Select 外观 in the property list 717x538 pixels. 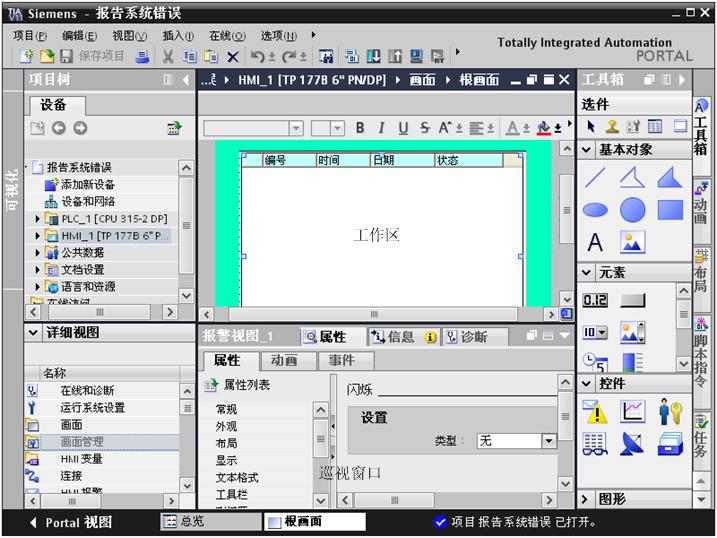click(x=226, y=426)
